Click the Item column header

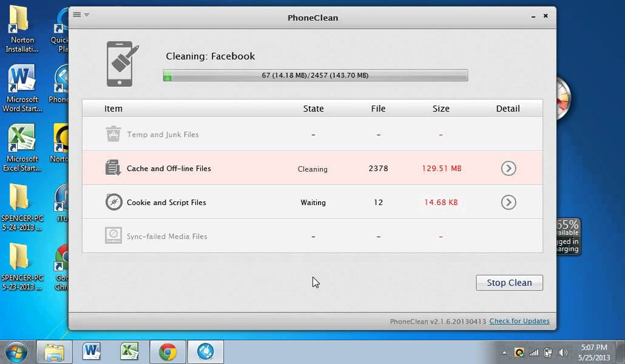point(113,109)
